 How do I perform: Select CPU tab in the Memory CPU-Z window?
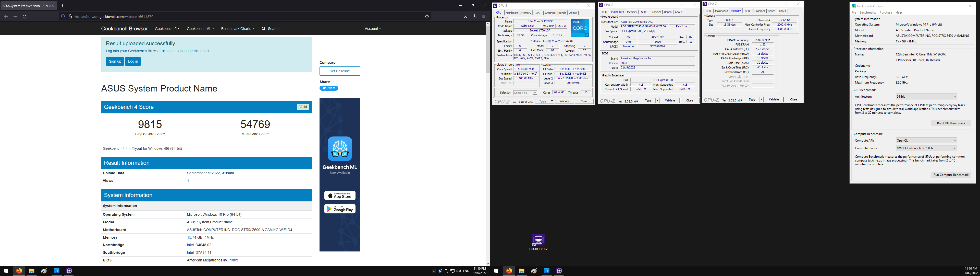pyautogui.click(x=708, y=11)
